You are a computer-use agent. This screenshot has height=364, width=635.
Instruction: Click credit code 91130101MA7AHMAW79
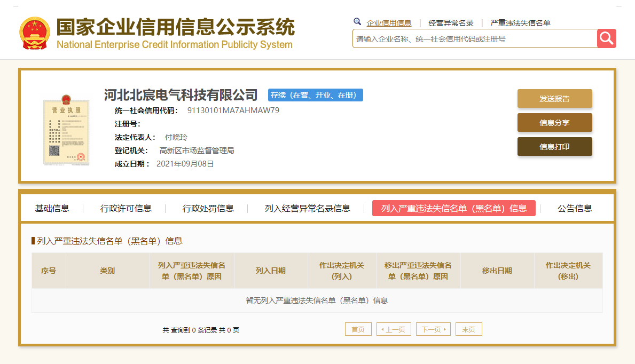233,110
